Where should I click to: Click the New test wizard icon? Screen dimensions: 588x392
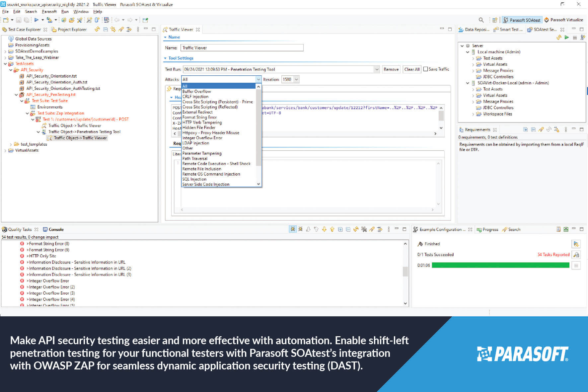[x=5, y=20]
